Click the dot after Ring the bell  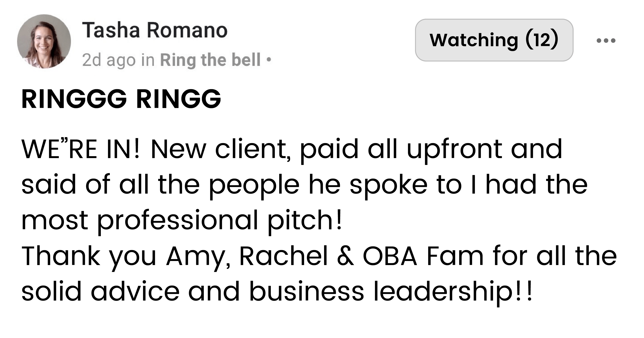pyautogui.click(x=269, y=60)
